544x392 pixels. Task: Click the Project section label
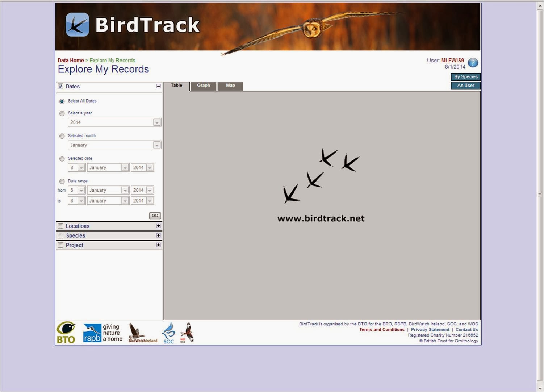click(x=75, y=245)
